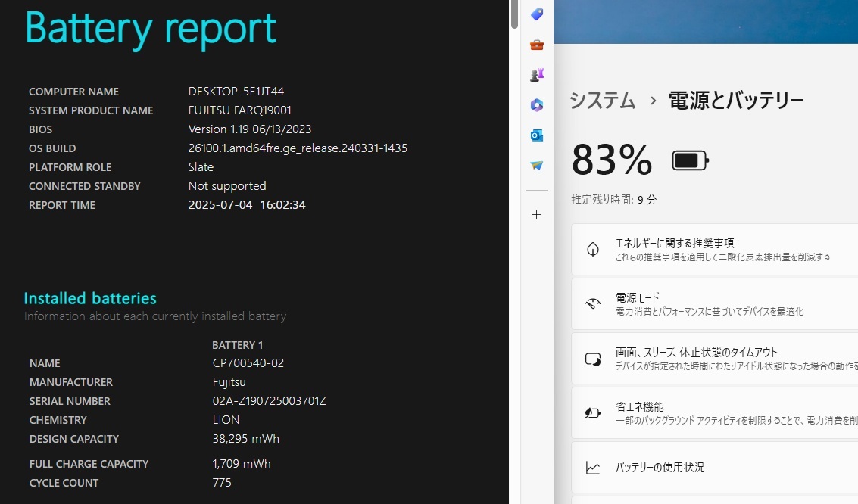The image size is (858, 504).
Task: Click the power mode gauge icon
Action: [593, 304]
